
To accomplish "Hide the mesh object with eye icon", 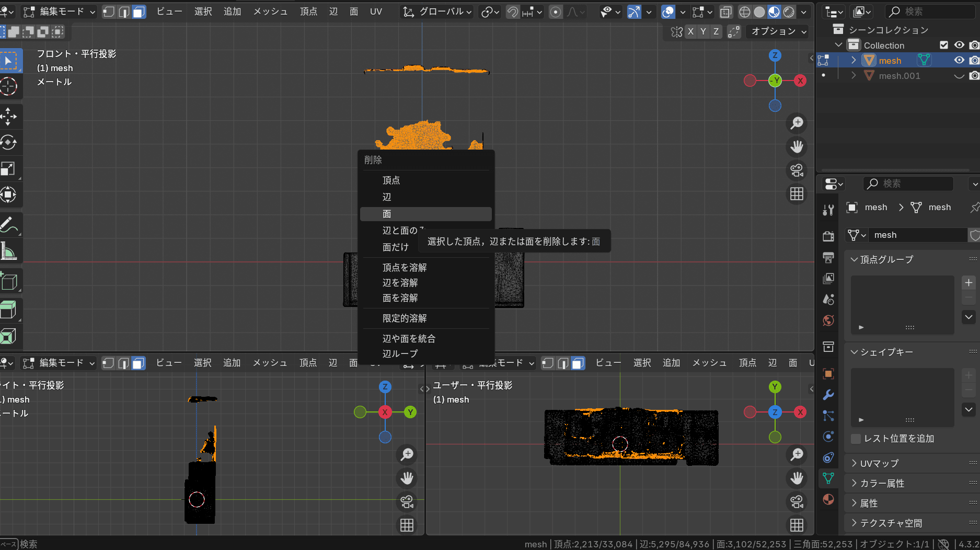I will [x=959, y=61].
